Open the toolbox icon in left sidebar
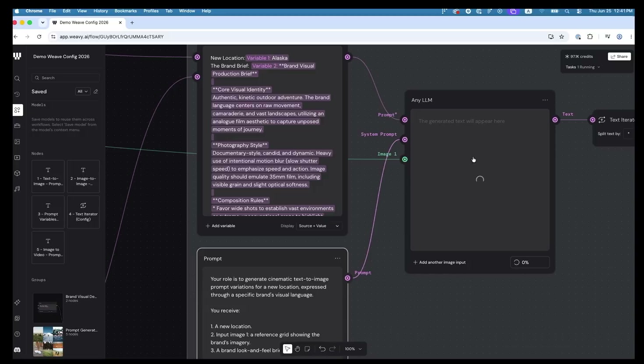 pyautogui.click(x=17, y=126)
